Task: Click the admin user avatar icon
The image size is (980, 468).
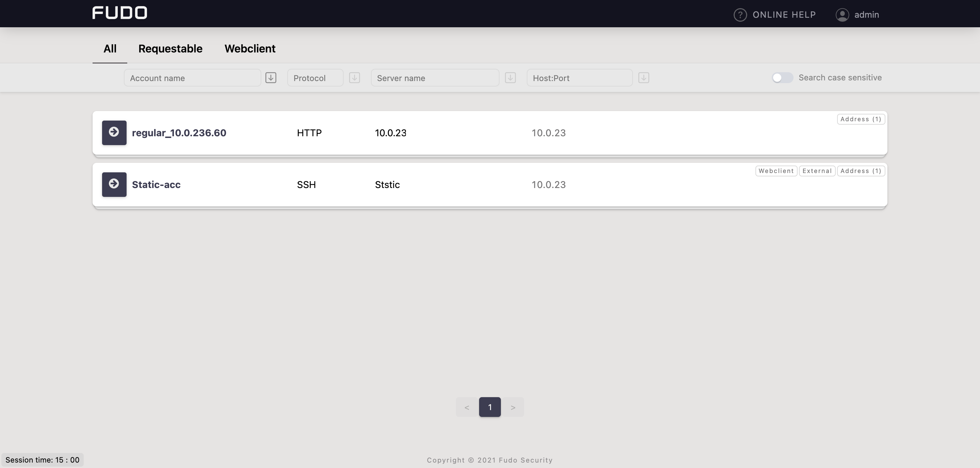Action: point(842,15)
